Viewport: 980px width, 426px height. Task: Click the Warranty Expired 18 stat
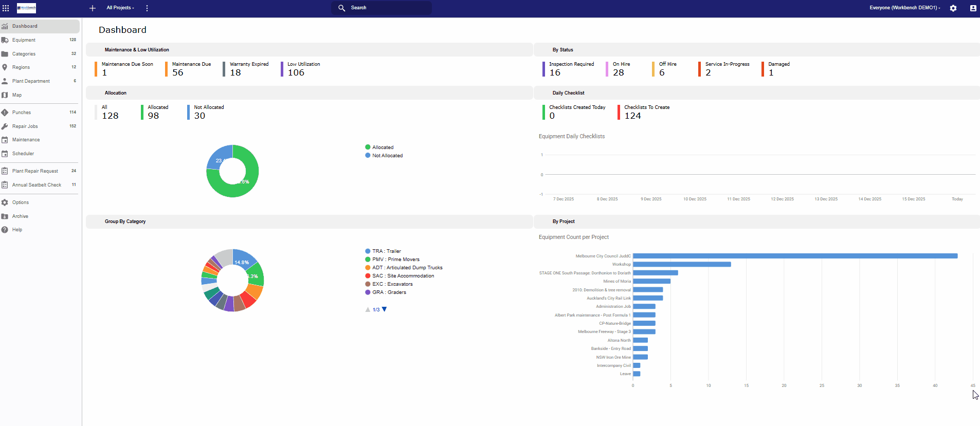246,69
